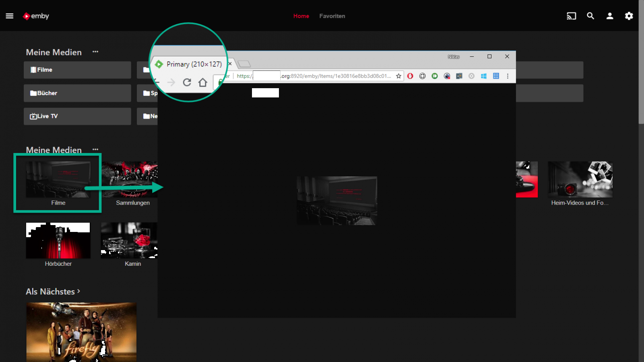Open the user profile menu

click(x=610, y=16)
